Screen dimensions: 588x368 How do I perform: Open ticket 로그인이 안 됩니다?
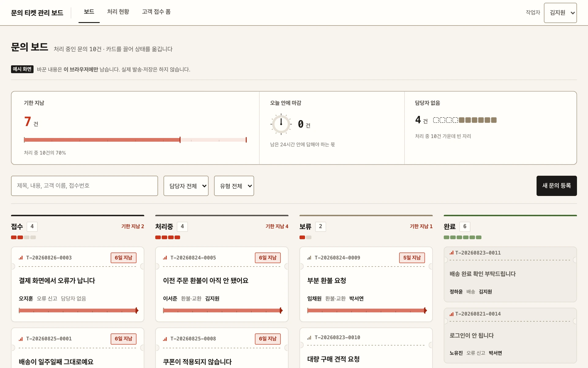(x=471, y=335)
